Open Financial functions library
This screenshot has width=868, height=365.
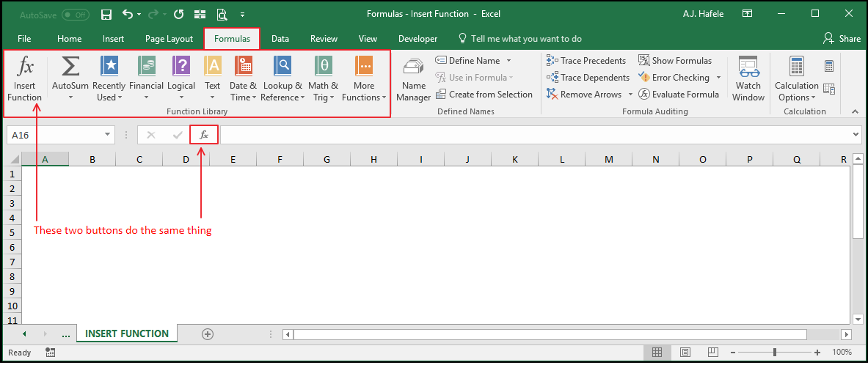pos(146,79)
